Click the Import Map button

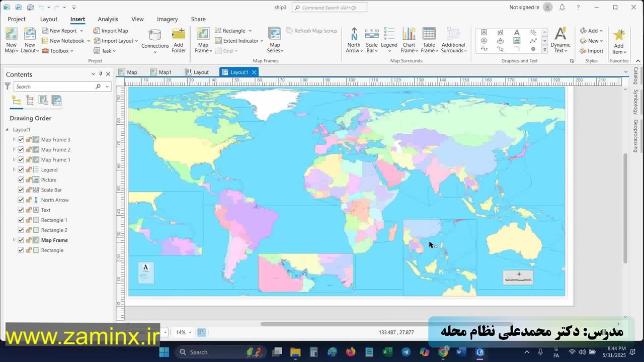(111, 31)
